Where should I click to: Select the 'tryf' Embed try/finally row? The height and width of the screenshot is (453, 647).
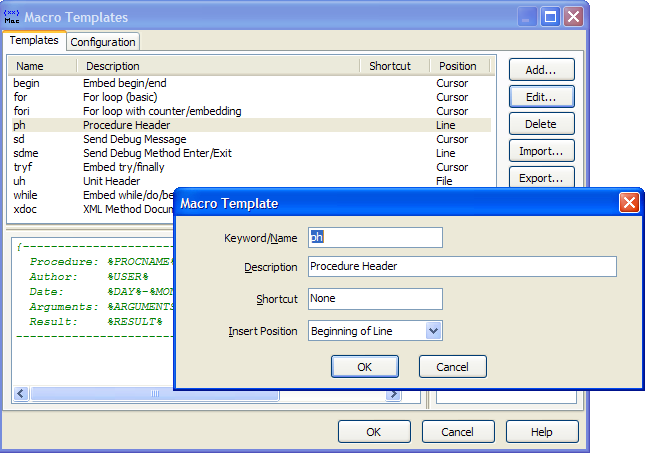(x=25, y=167)
